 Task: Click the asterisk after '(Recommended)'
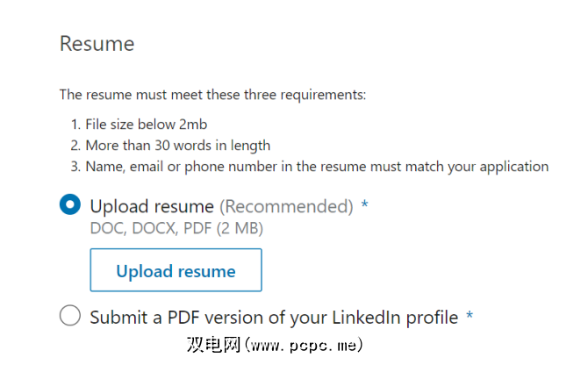364,205
